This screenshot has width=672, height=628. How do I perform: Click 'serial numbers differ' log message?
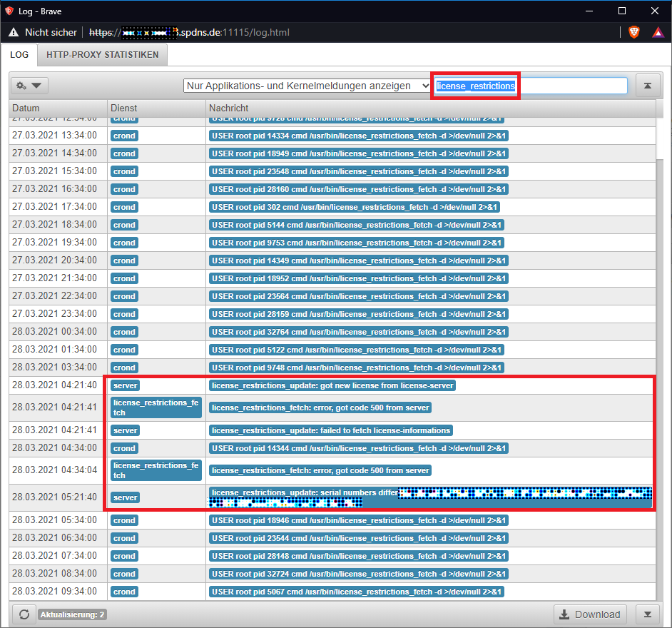(x=304, y=492)
